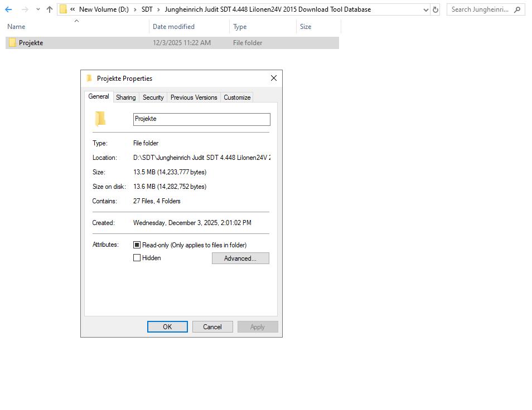Select the Projekte folder icon in list
The image size is (532, 410).
(13, 43)
